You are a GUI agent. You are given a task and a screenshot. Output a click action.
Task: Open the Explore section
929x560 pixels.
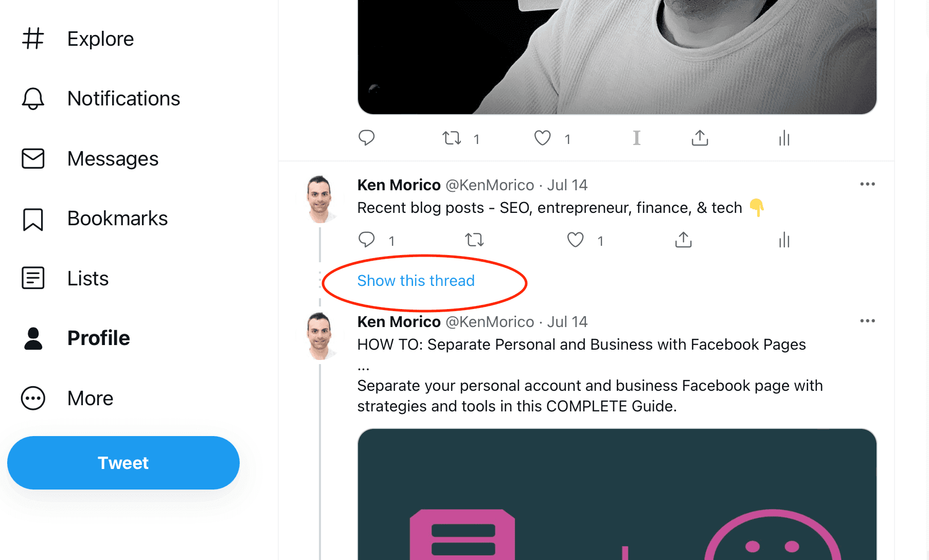coord(100,39)
